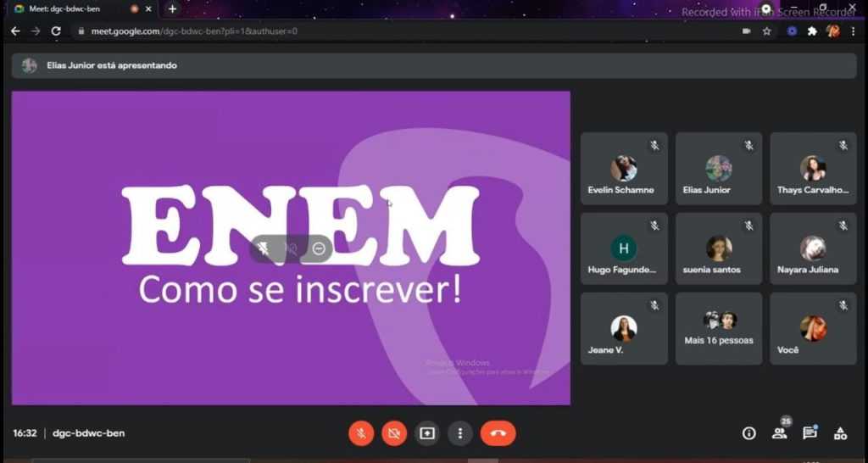
Task: Expand the 'Mais 16 pessoas' participants tile
Action: [x=719, y=329]
